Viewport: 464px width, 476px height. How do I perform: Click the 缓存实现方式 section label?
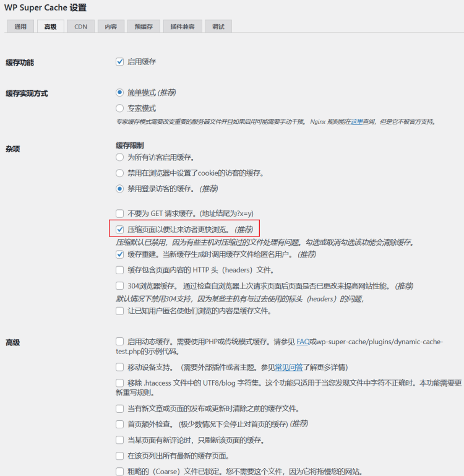(27, 93)
